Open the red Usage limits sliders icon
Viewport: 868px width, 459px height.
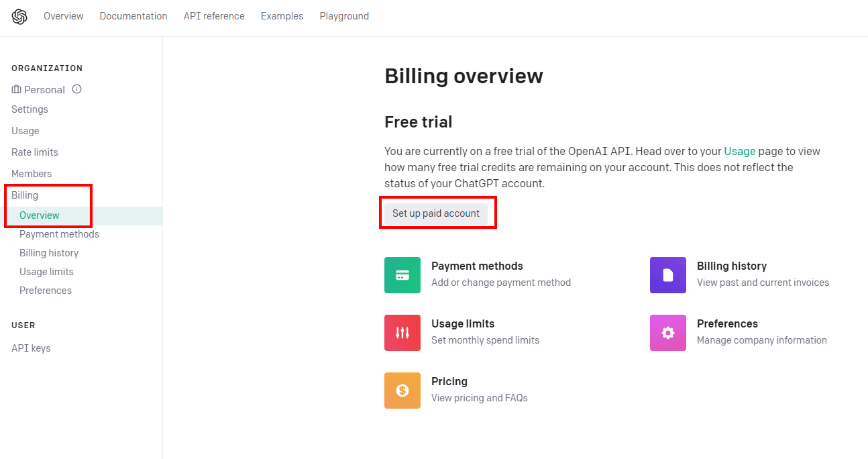pos(402,333)
